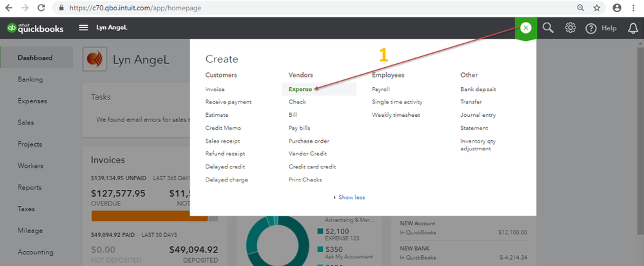644x266 pixels.
Task: Select the NEW BANK account row
Action: tap(463, 254)
